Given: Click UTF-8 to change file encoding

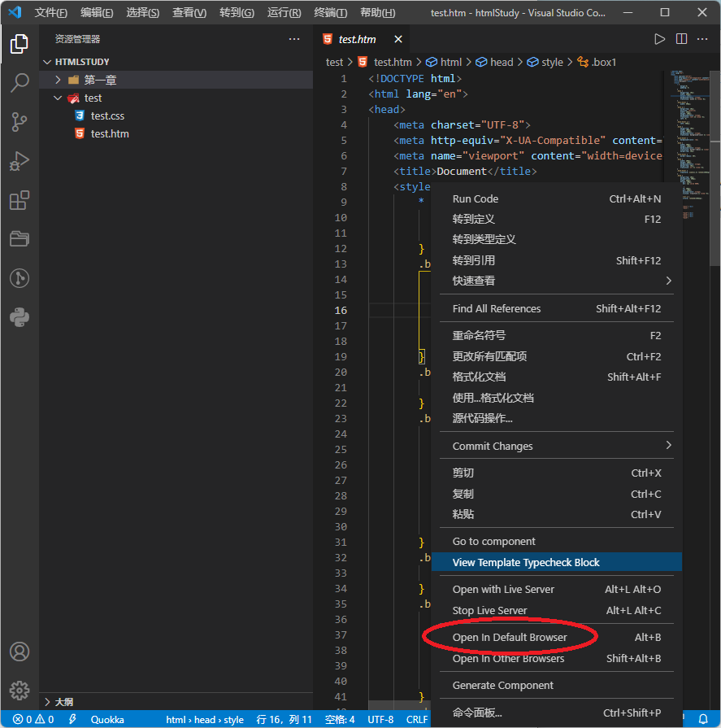Looking at the screenshot, I should 380,719.
